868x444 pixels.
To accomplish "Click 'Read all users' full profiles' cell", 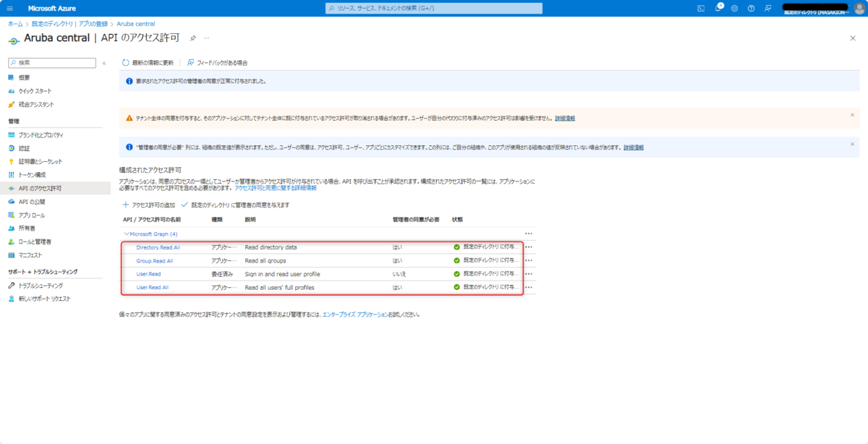I will pos(279,287).
